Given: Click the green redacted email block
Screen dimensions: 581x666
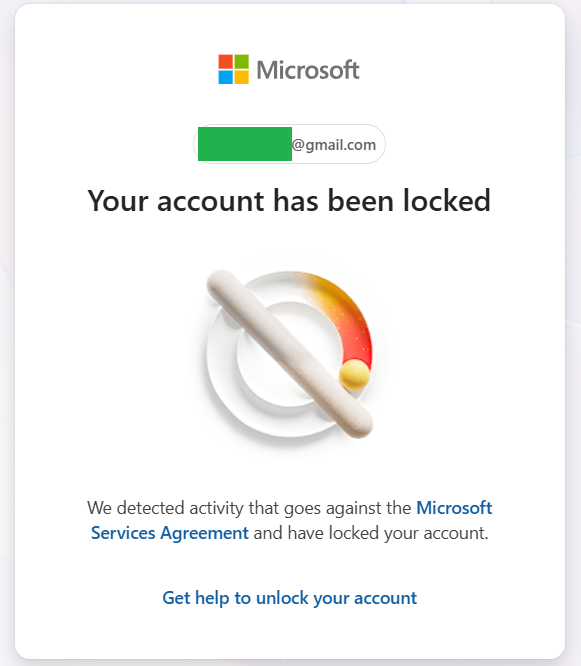Looking at the screenshot, I should coord(245,144).
